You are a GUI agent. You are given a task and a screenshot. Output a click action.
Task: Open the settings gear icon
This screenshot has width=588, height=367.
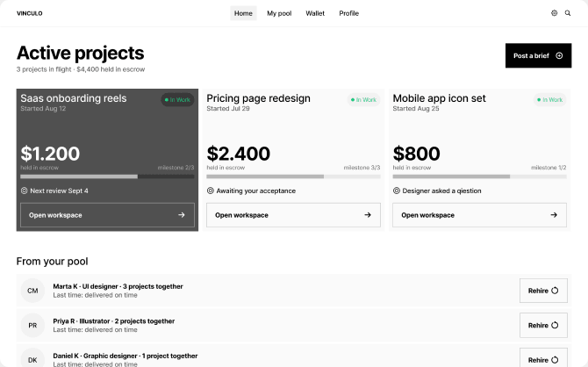click(x=554, y=13)
